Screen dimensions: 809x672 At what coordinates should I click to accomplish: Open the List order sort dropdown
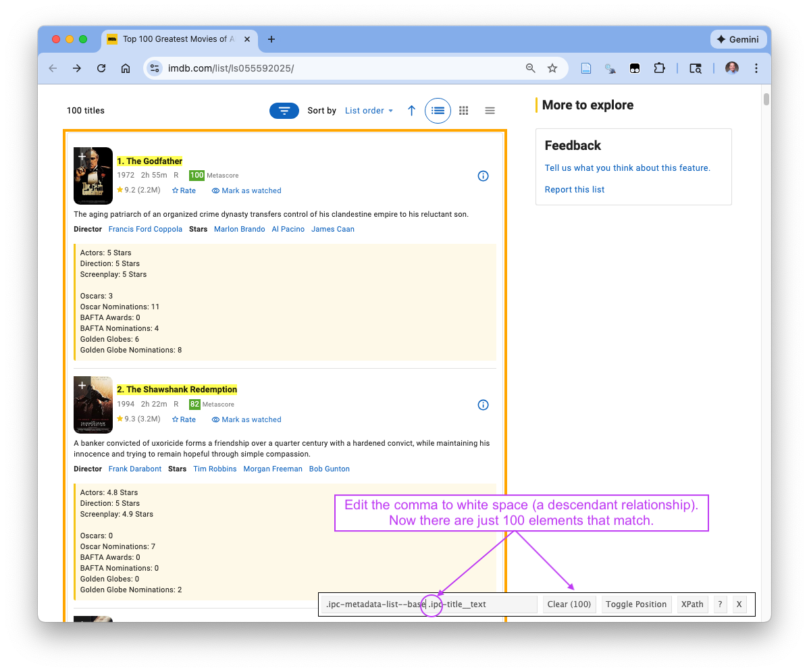pyautogui.click(x=369, y=110)
